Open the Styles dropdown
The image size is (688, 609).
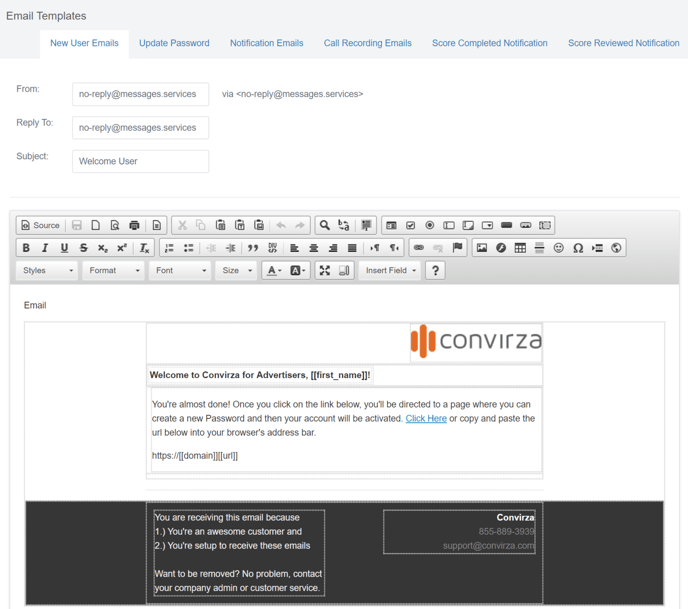pyautogui.click(x=47, y=271)
